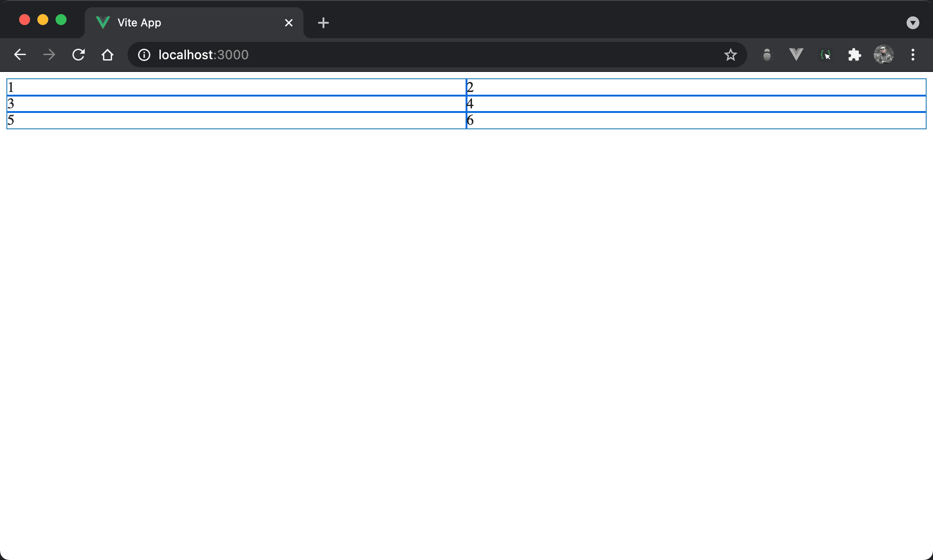
Task: Click grid cell numbered 1
Action: (236, 87)
